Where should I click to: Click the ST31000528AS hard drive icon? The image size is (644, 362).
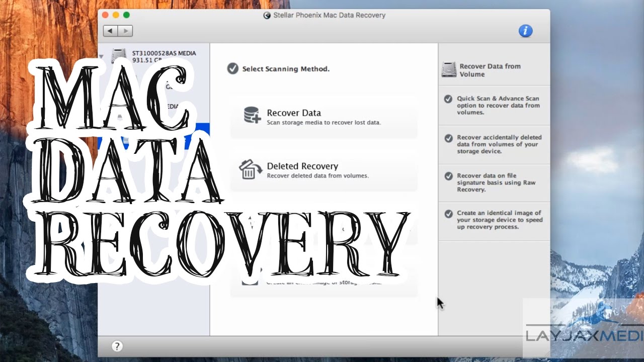point(119,55)
